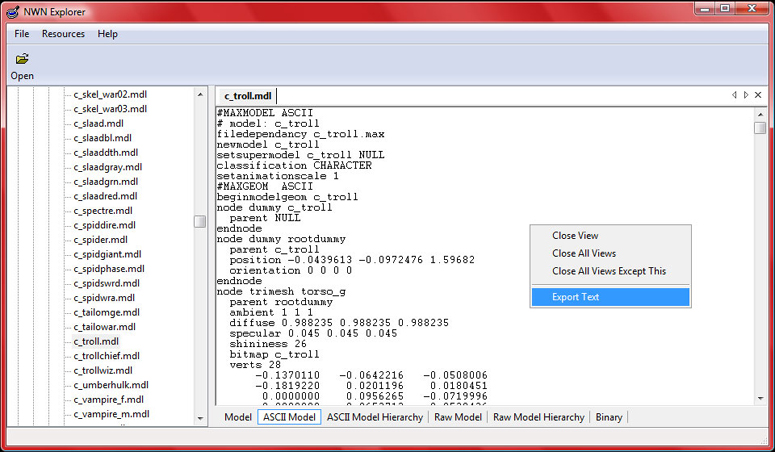775x452 pixels.
Task: Select c_spidwra.mdl in tree
Action: pyautogui.click(x=104, y=298)
